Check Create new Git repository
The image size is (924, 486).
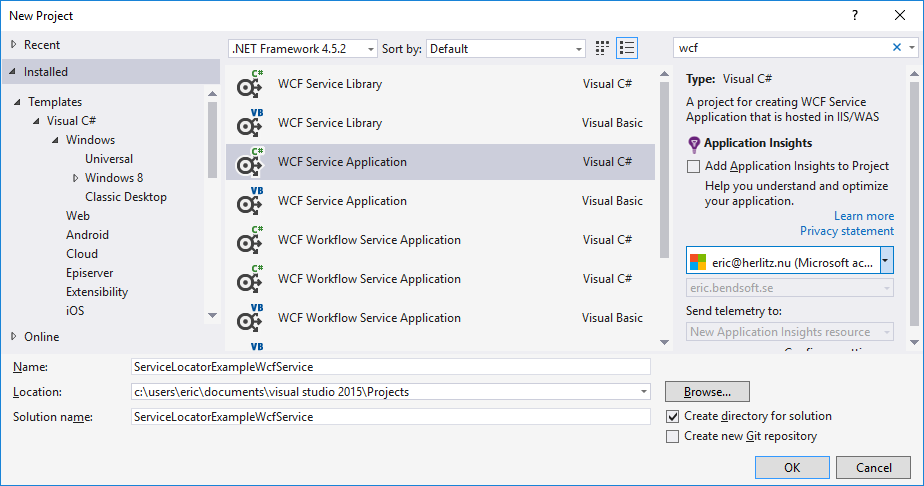pos(673,436)
